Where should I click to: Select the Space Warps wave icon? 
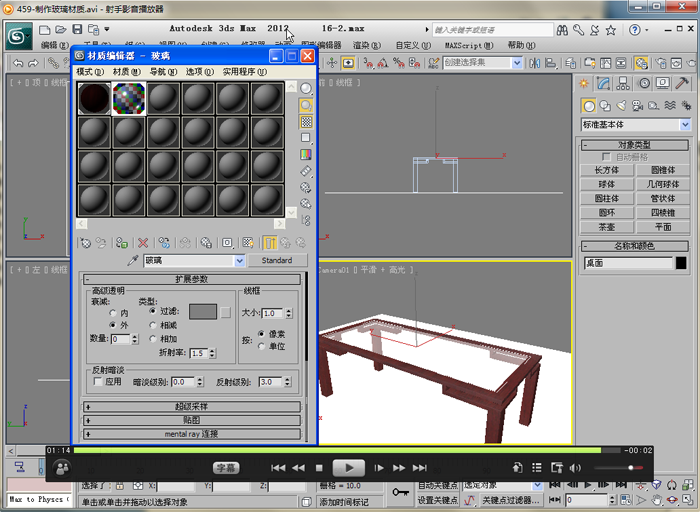coord(670,106)
